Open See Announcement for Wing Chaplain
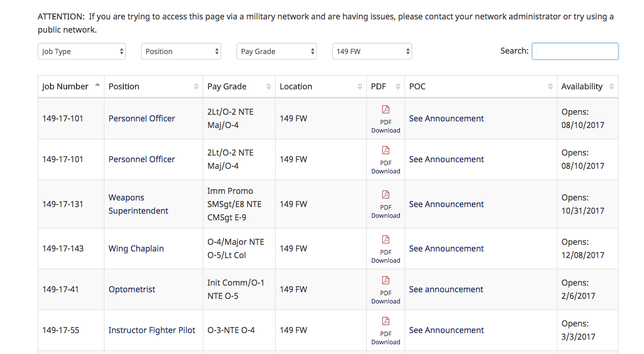Viewport: 644px width, 354px height. coord(446,248)
